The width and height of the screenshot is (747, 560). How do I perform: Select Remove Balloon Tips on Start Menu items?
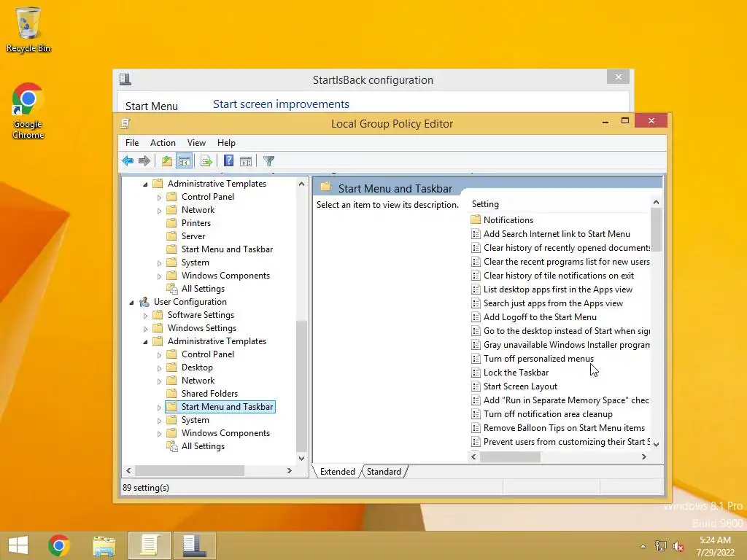(564, 428)
